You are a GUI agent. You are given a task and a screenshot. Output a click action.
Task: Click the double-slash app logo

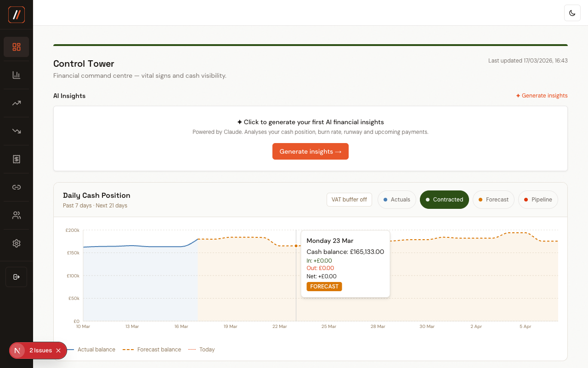tap(17, 15)
